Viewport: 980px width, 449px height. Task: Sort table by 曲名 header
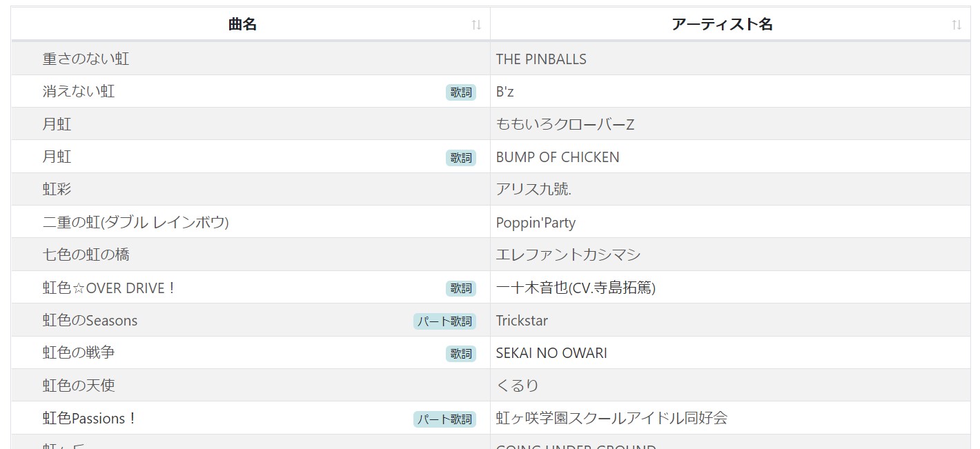[242, 25]
